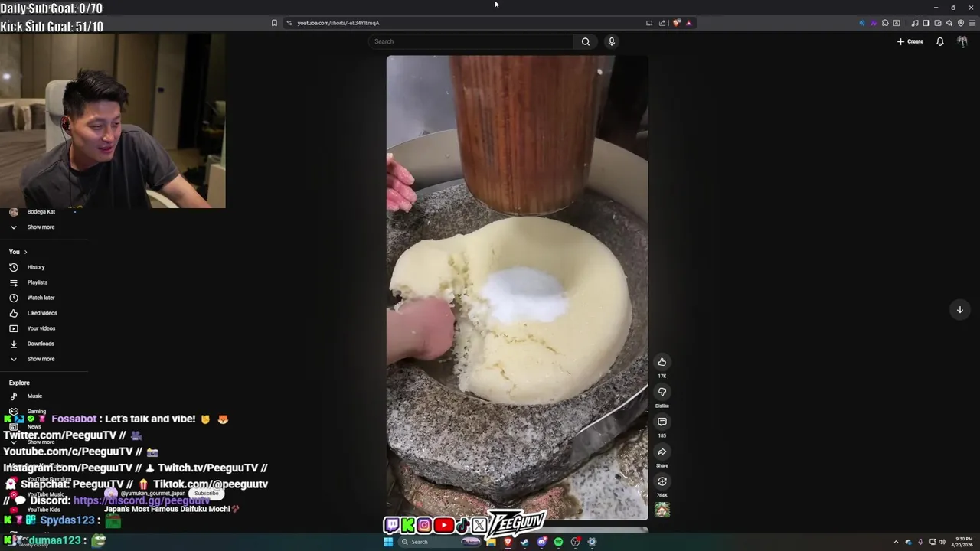Activate voice search microphone
Viewport: 980px width, 551px height.
[612, 41]
